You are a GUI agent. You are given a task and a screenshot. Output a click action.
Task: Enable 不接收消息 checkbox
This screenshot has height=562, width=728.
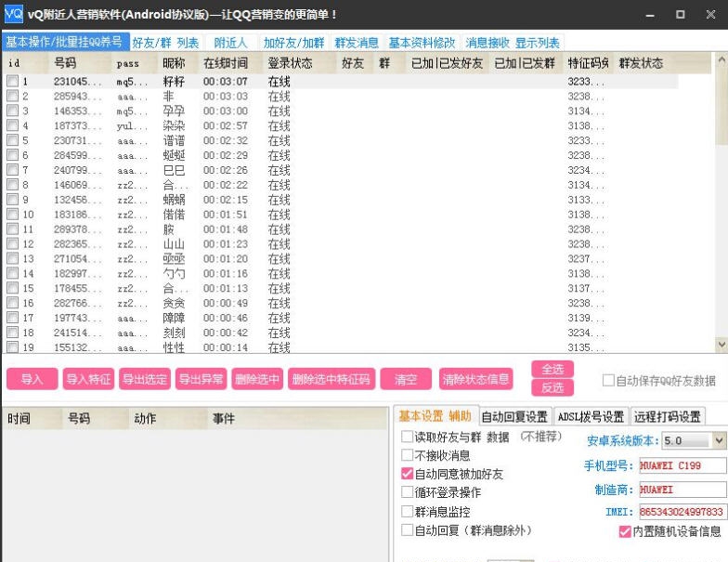click(407, 455)
